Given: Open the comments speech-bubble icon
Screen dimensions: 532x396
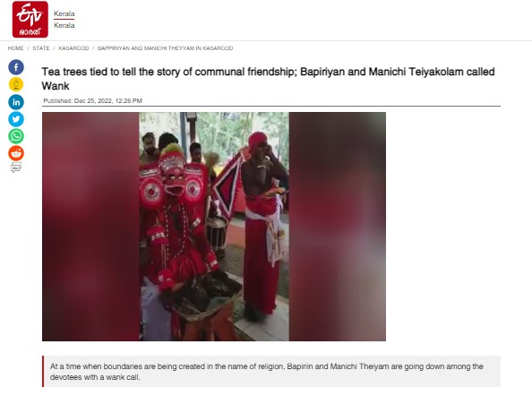Looking at the screenshot, I should 16,168.
